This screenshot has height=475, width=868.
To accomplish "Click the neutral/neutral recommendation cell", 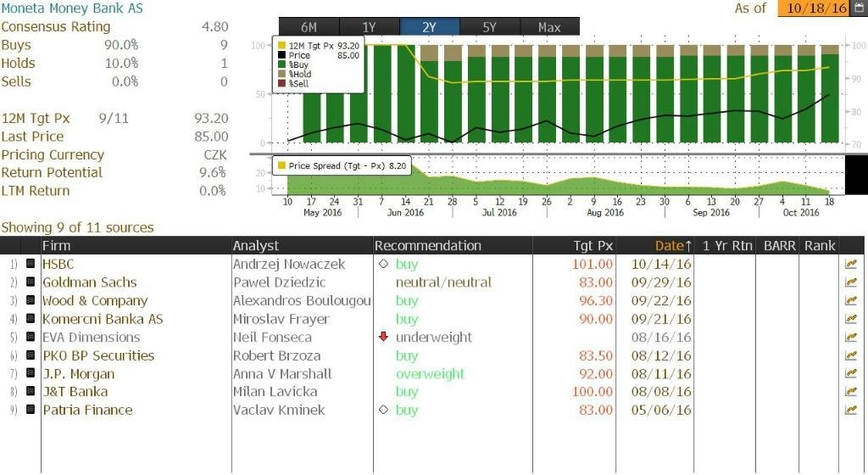I will (x=443, y=282).
